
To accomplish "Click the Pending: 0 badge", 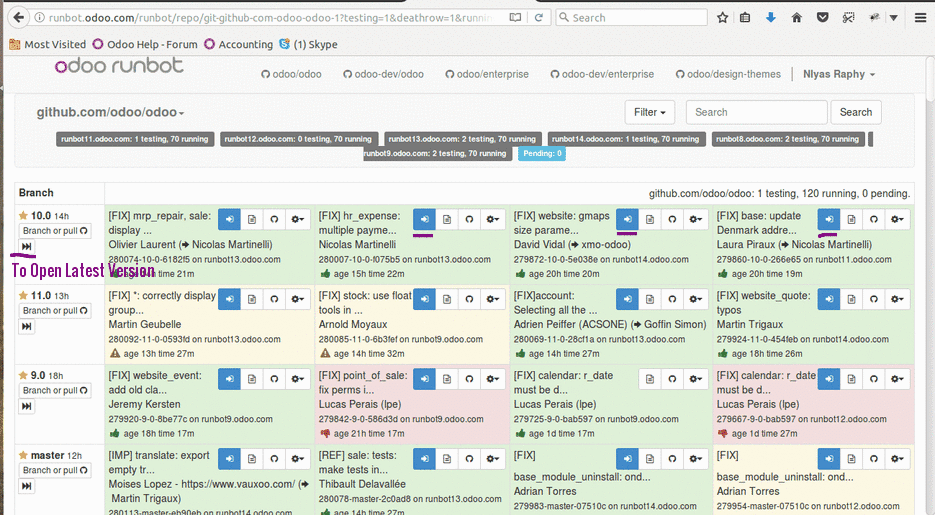I will [x=542, y=154].
